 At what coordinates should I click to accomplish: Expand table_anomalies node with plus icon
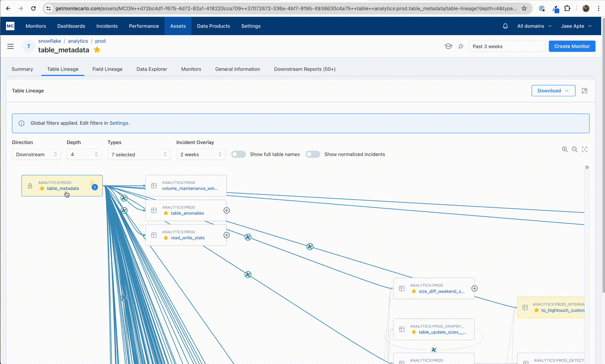point(227,210)
